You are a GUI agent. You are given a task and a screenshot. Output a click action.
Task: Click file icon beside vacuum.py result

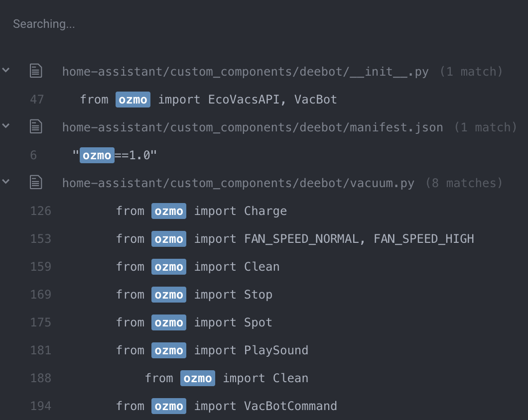tap(36, 183)
